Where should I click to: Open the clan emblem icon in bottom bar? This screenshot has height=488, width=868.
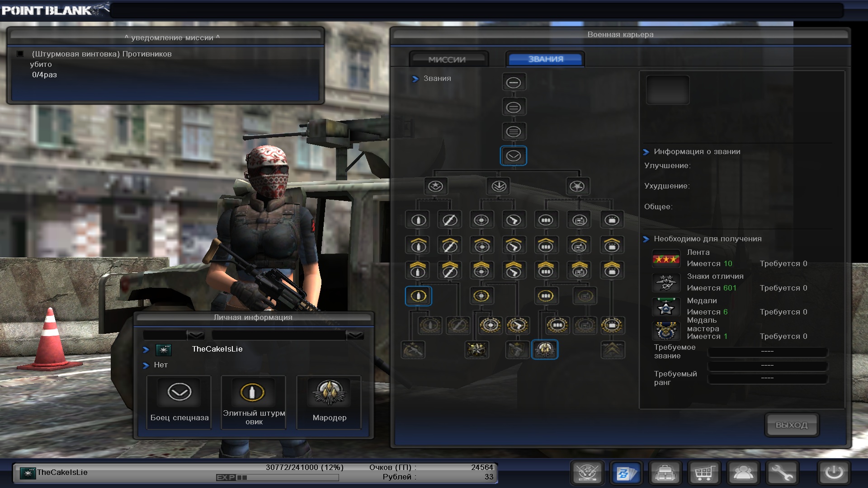point(587,473)
